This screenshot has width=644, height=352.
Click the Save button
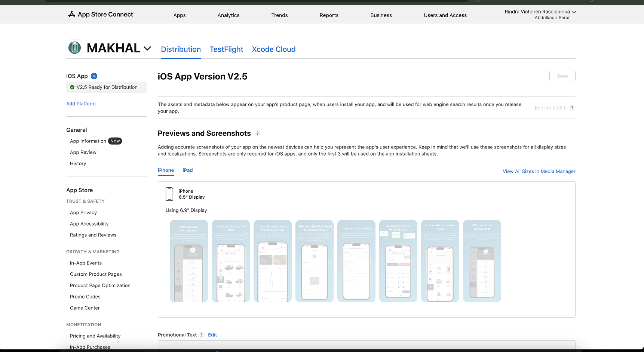pyautogui.click(x=562, y=76)
